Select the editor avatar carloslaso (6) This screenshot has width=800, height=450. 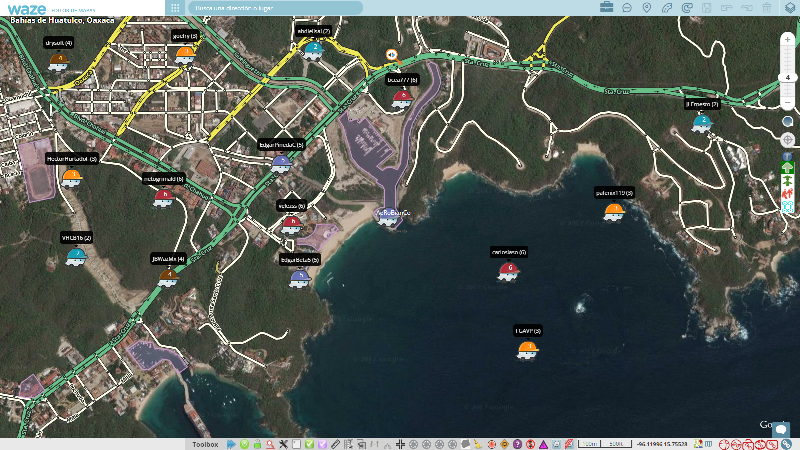point(509,271)
